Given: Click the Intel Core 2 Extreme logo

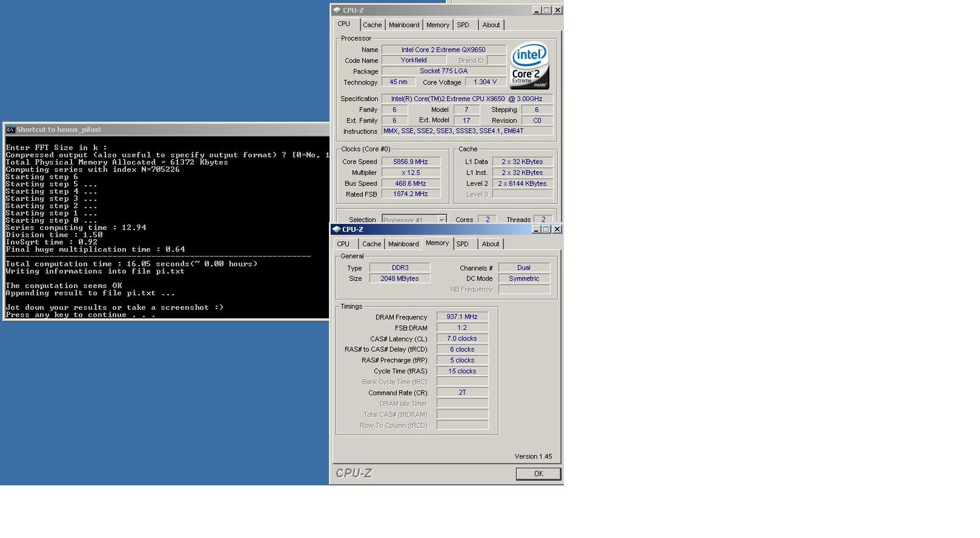Looking at the screenshot, I should click(x=529, y=65).
